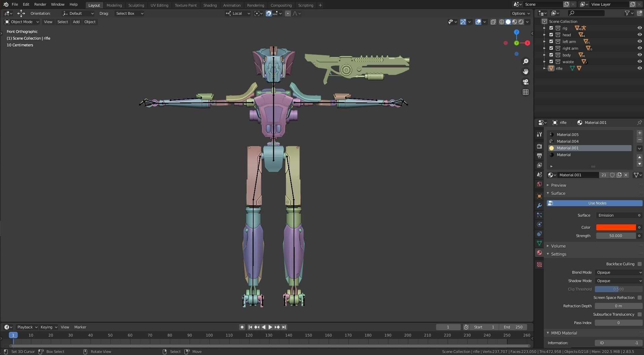Click the Use Nodes button

pos(595,203)
